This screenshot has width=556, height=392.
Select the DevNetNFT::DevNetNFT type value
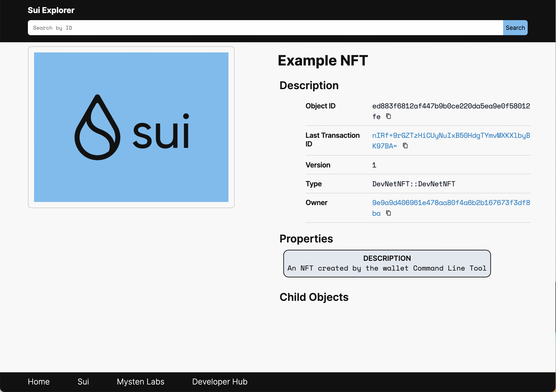[414, 184]
